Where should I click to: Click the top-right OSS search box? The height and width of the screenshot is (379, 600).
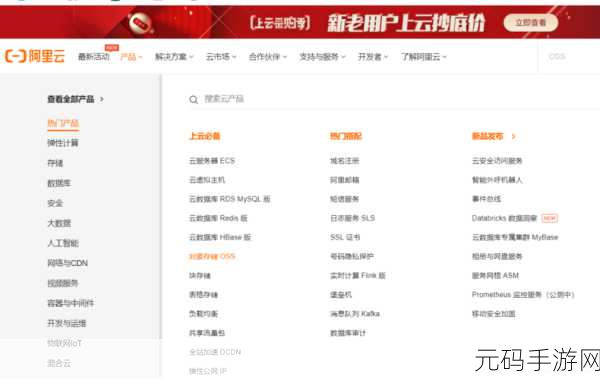pyautogui.click(x=569, y=57)
